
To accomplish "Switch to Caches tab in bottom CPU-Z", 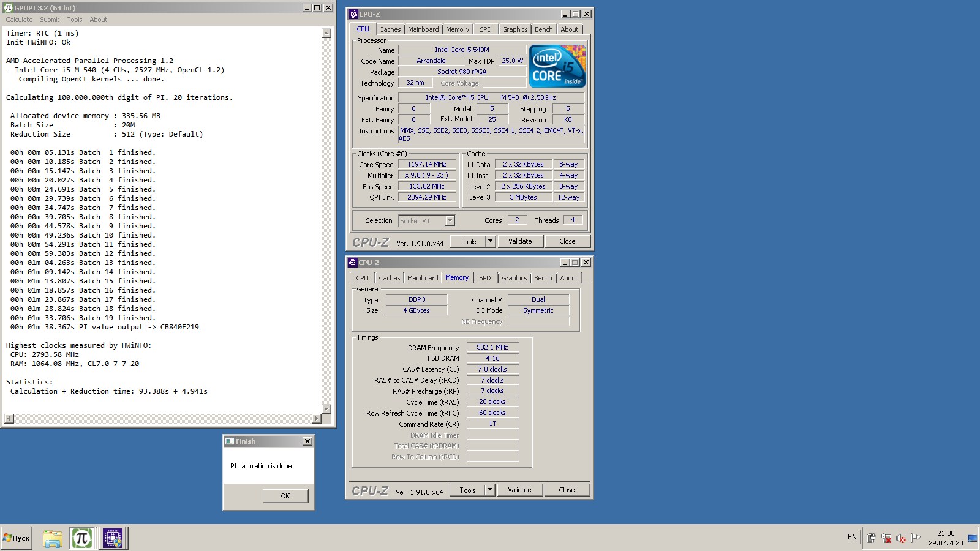I will point(389,278).
